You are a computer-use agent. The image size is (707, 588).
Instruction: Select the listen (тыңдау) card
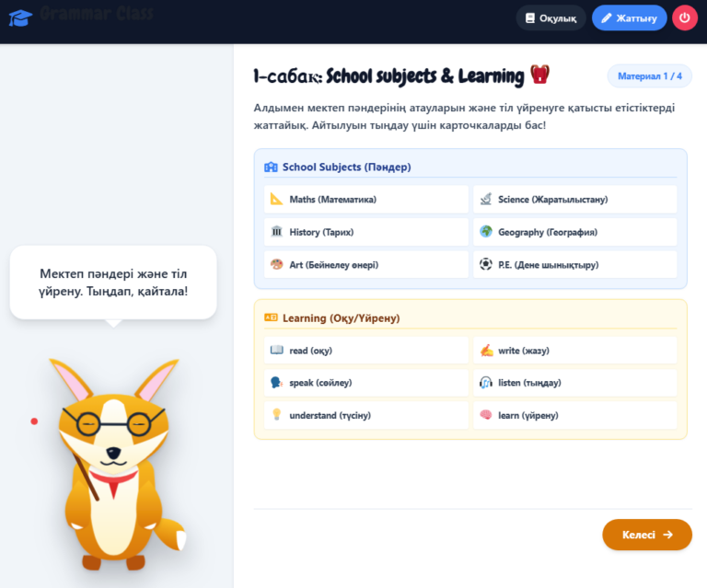[x=574, y=383]
